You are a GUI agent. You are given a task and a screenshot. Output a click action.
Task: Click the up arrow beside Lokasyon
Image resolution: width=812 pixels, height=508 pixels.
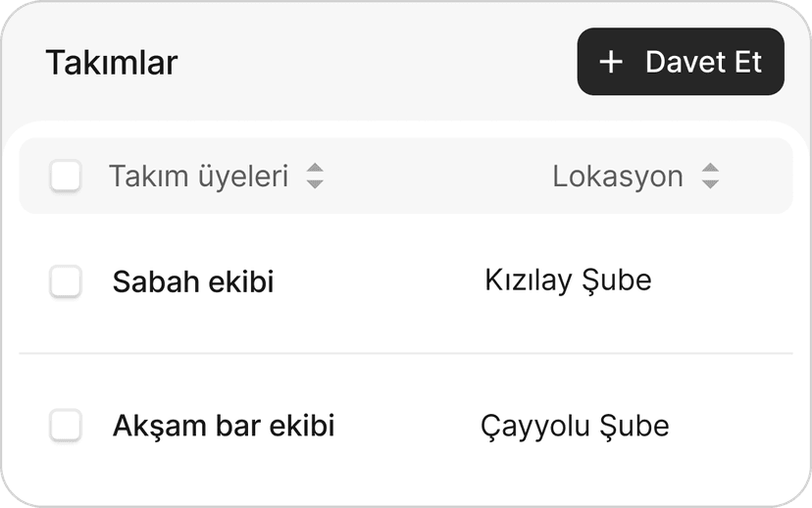(x=710, y=170)
